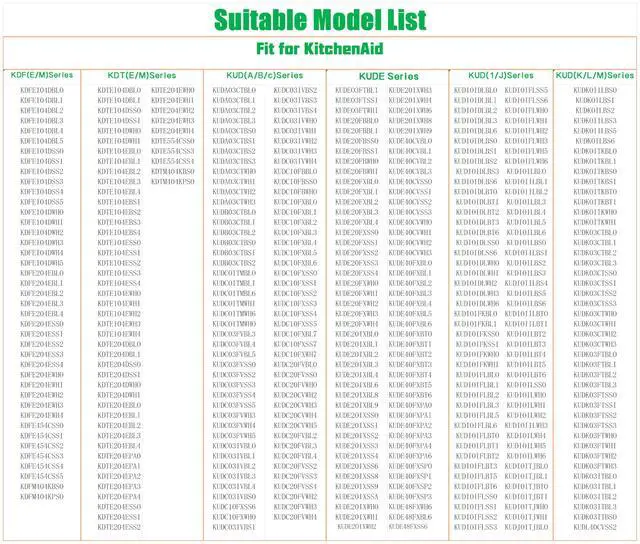Click model number KDTE104DBL0
This screenshot has width=640, height=544.
(119, 90)
